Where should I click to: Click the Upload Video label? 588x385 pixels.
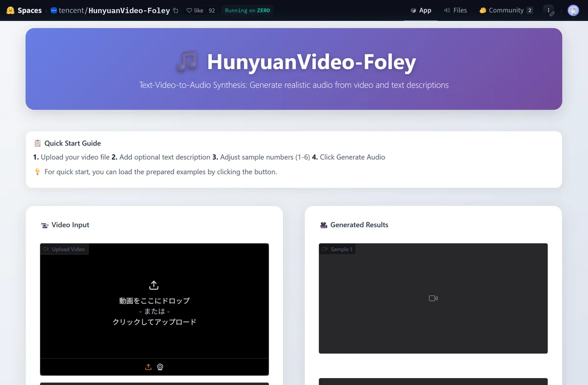click(64, 249)
